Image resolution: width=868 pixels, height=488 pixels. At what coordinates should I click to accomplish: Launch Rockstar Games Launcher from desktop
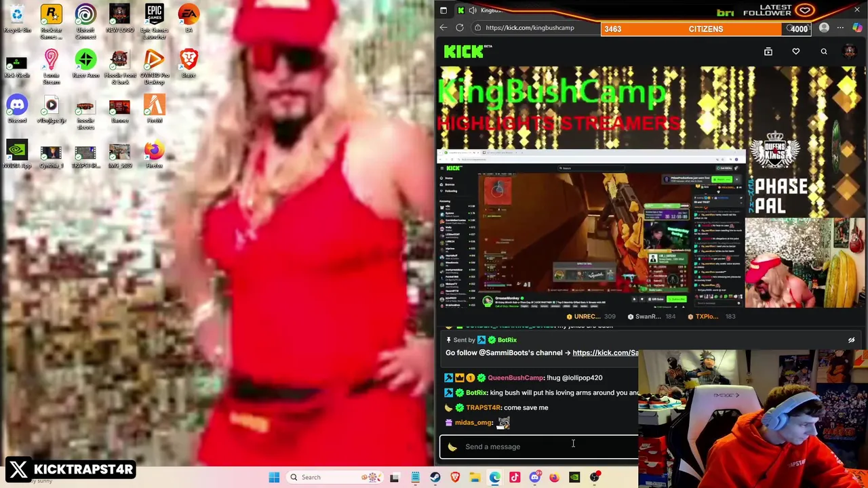tap(51, 22)
